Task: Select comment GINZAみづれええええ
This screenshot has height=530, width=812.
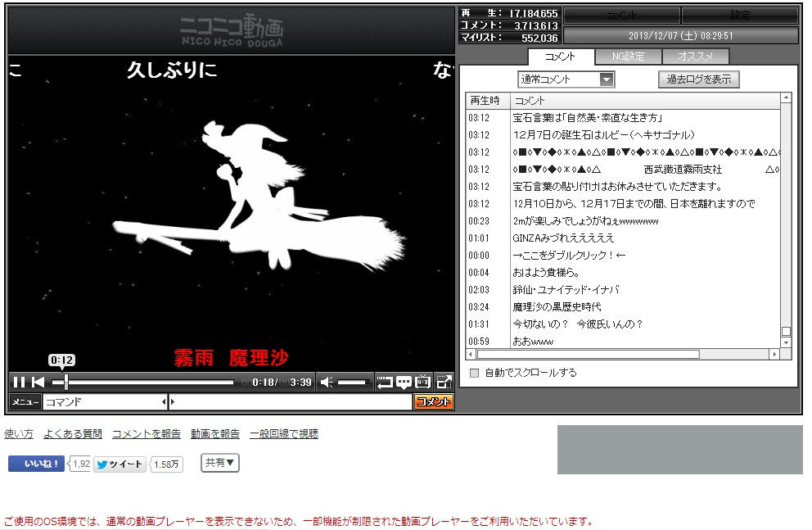Action: (x=623, y=238)
